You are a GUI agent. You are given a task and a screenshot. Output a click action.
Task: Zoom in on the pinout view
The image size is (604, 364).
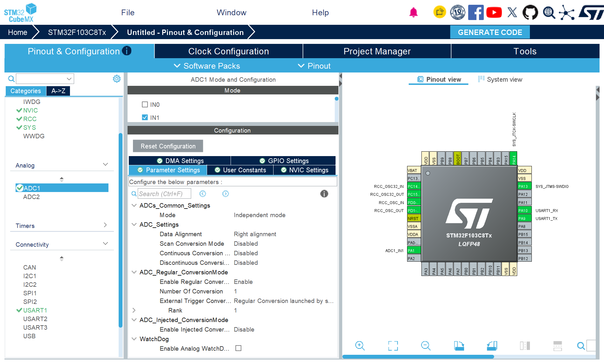[x=360, y=346]
